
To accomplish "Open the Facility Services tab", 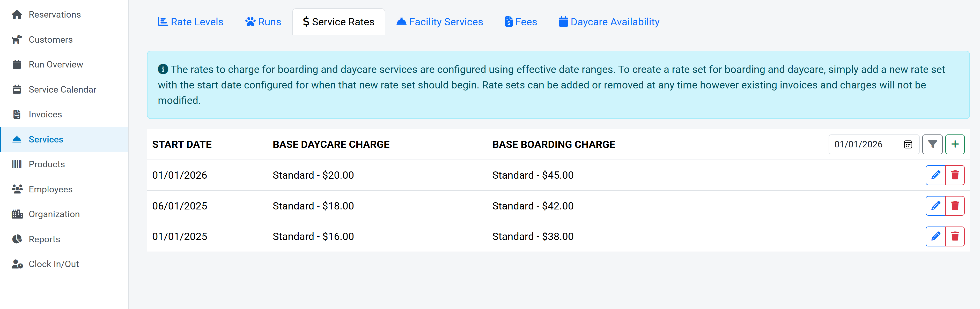I will (x=439, y=22).
